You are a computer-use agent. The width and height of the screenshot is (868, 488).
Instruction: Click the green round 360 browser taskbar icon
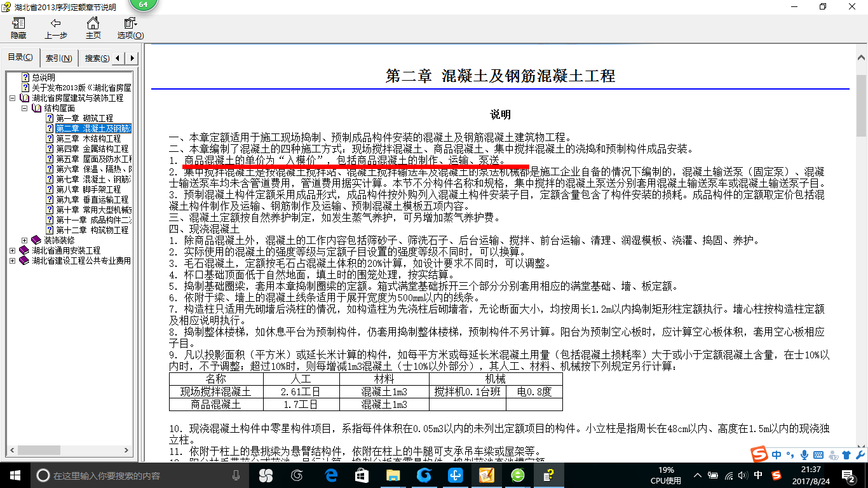pyautogui.click(x=517, y=475)
